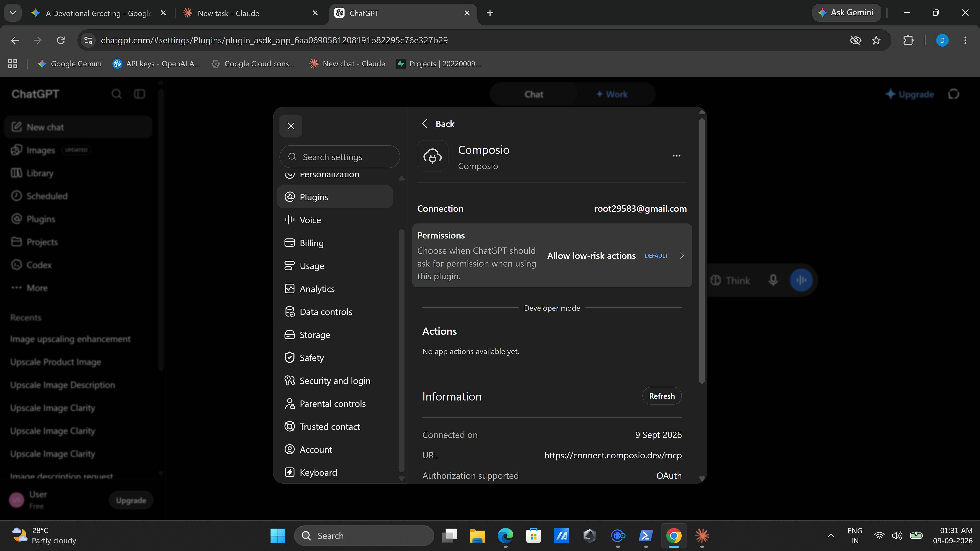Open the Chrome extensions puzzle icon
The height and width of the screenshot is (551, 980).
pyautogui.click(x=909, y=40)
